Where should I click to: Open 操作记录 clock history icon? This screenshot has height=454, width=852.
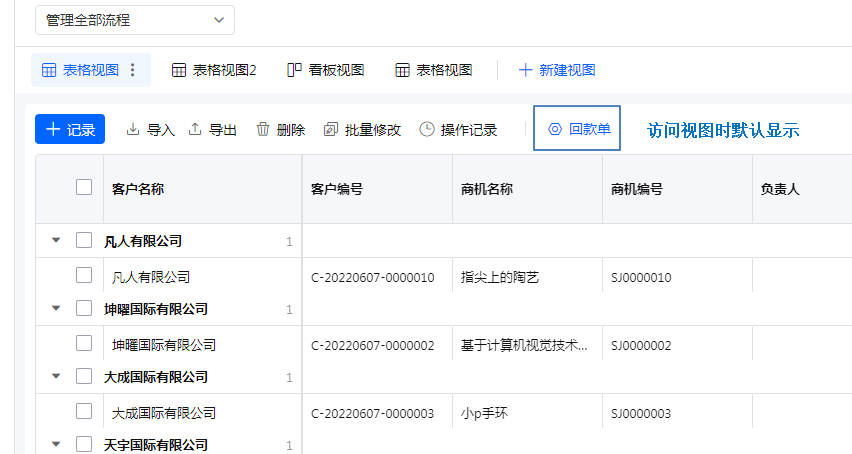(x=427, y=130)
